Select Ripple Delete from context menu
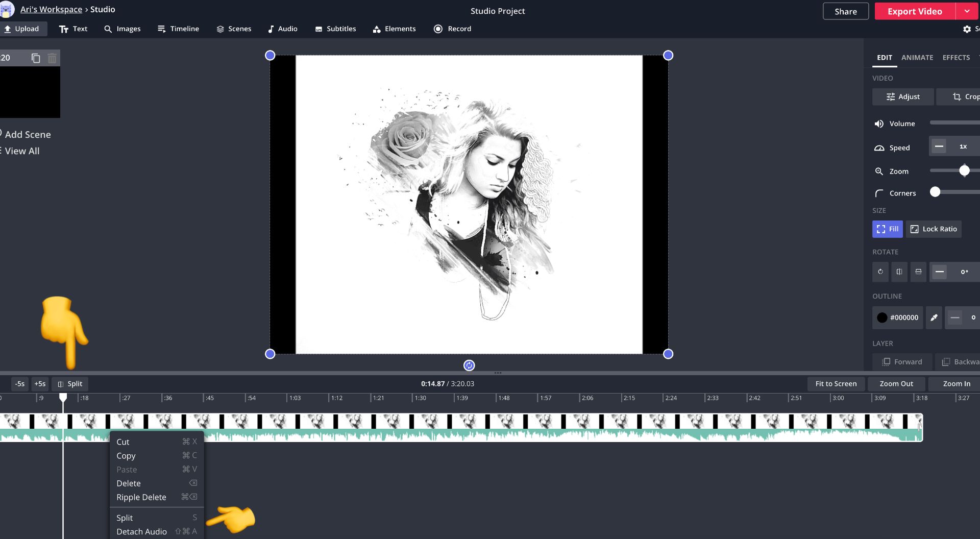 141,497
